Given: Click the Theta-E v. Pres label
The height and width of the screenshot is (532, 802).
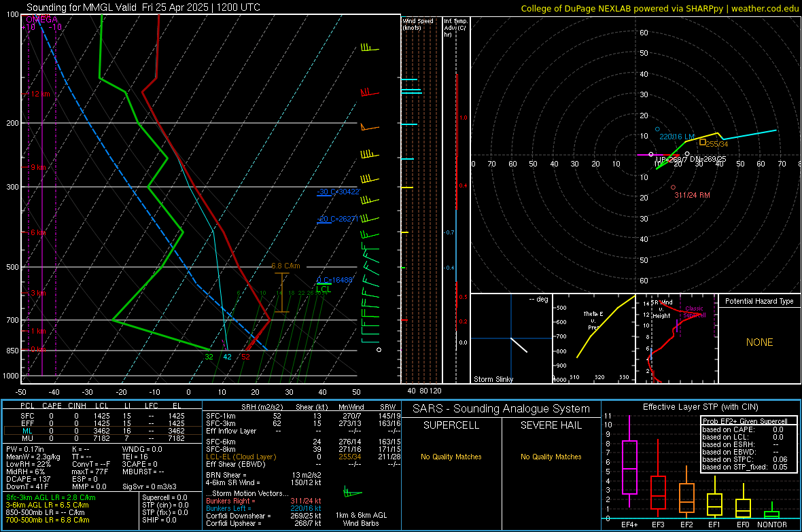Looking at the screenshot, I should click(593, 320).
